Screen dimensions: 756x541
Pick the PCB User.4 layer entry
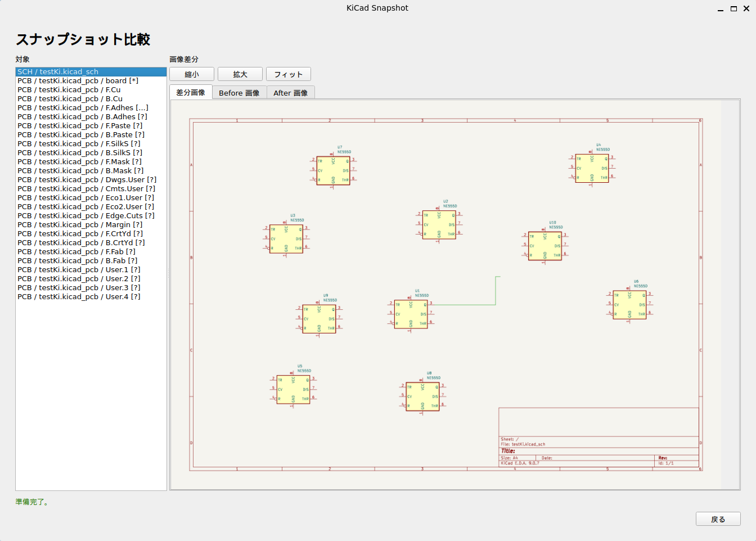click(x=79, y=297)
